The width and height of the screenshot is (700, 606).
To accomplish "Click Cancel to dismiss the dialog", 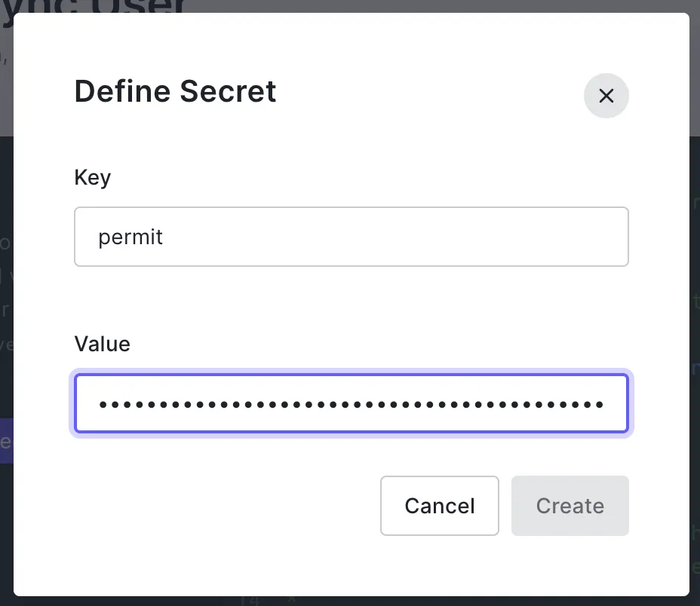I will [439, 506].
